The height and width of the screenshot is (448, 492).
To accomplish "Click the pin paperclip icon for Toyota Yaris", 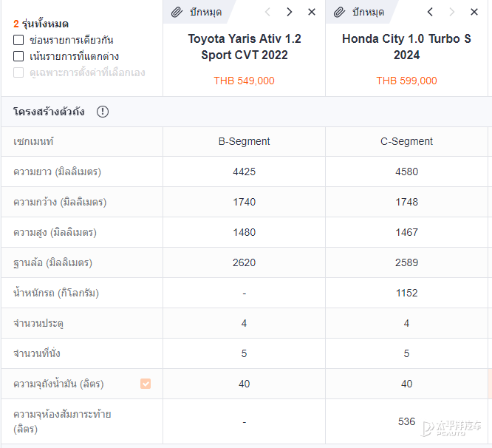I will pos(177,12).
